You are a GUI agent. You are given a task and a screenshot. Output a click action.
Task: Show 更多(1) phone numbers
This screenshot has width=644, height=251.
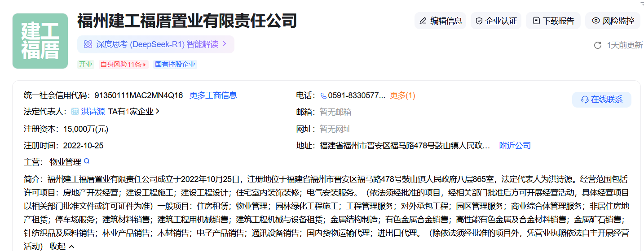point(402,95)
